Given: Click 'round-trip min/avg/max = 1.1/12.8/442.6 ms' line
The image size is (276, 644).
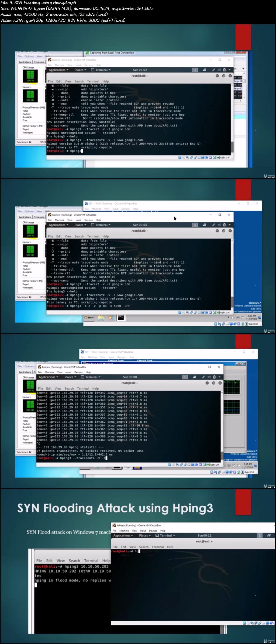Looking at the screenshot, I should coord(75,454).
